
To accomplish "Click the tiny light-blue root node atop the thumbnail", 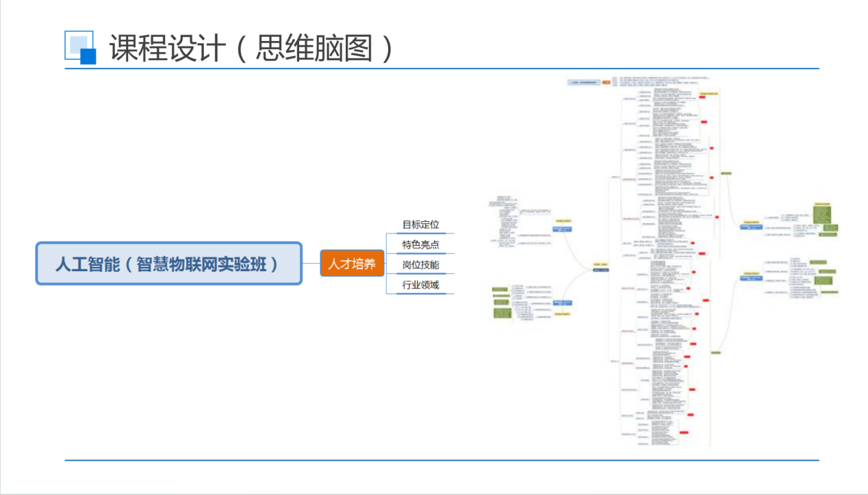I will (x=583, y=82).
